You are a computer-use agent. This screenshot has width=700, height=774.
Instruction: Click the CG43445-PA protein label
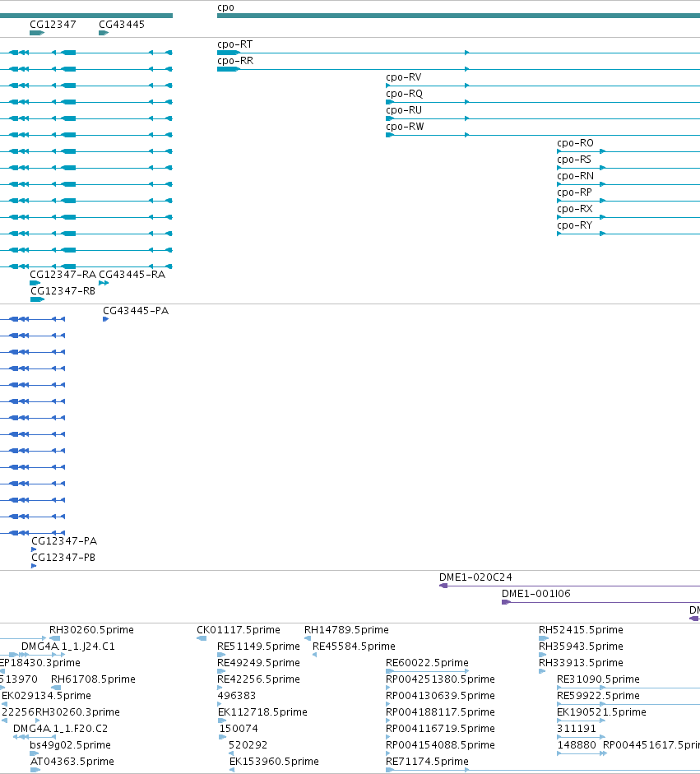point(136,311)
